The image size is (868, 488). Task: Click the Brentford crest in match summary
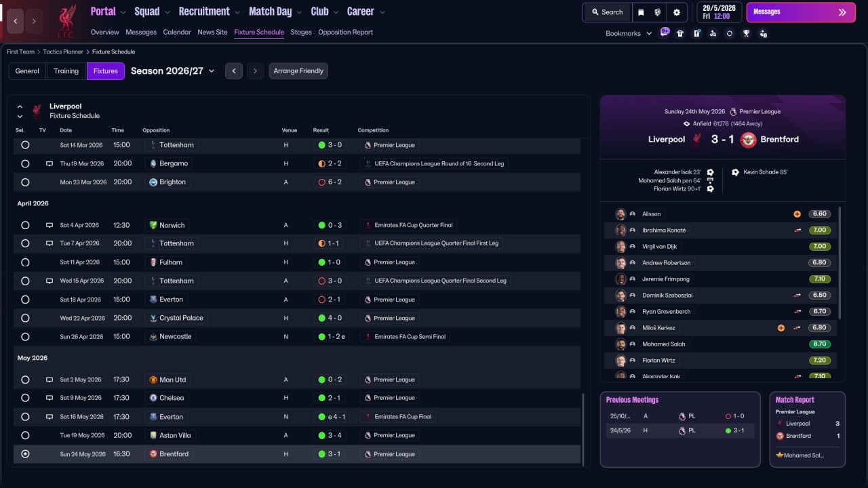point(748,140)
